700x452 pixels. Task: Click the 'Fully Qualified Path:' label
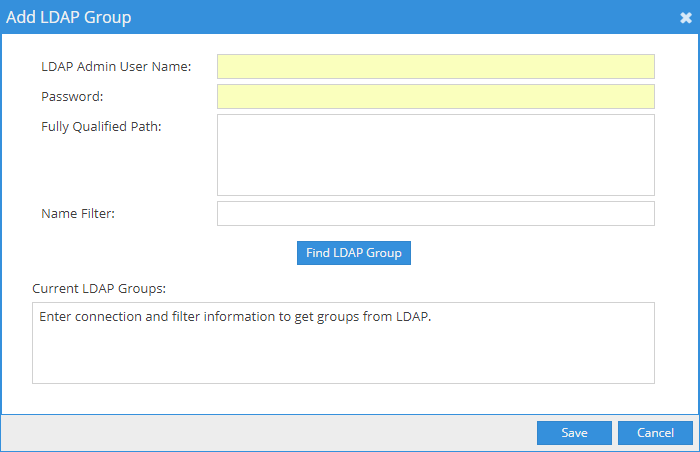(101, 127)
